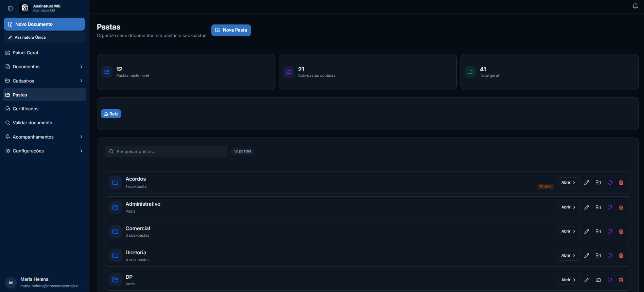This screenshot has height=292, width=644.
Task: Open permissions shield for DP folder
Action: [x=610, y=280]
